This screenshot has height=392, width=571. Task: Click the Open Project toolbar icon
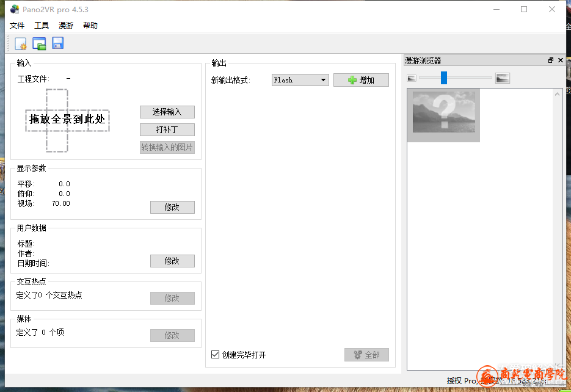pos(39,43)
